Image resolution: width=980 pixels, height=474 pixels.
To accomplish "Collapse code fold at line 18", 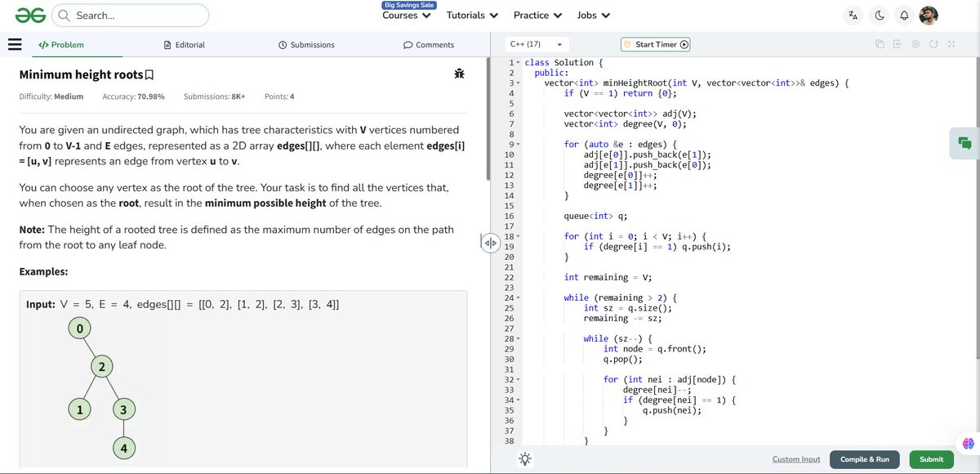I will [519, 236].
